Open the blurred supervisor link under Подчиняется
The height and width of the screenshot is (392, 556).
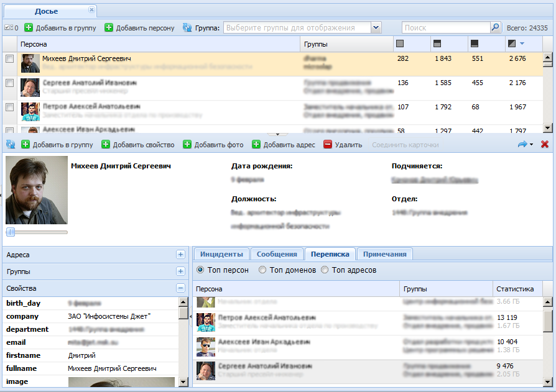click(435, 180)
